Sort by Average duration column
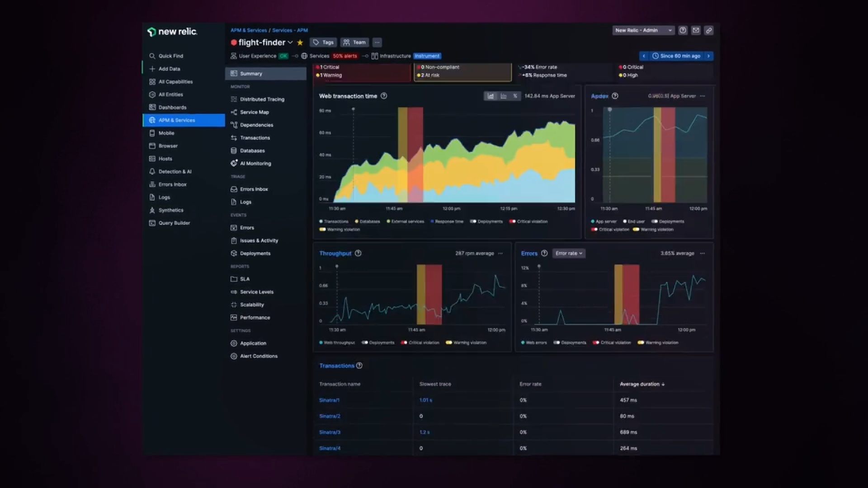The image size is (868, 488). tap(642, 384)
